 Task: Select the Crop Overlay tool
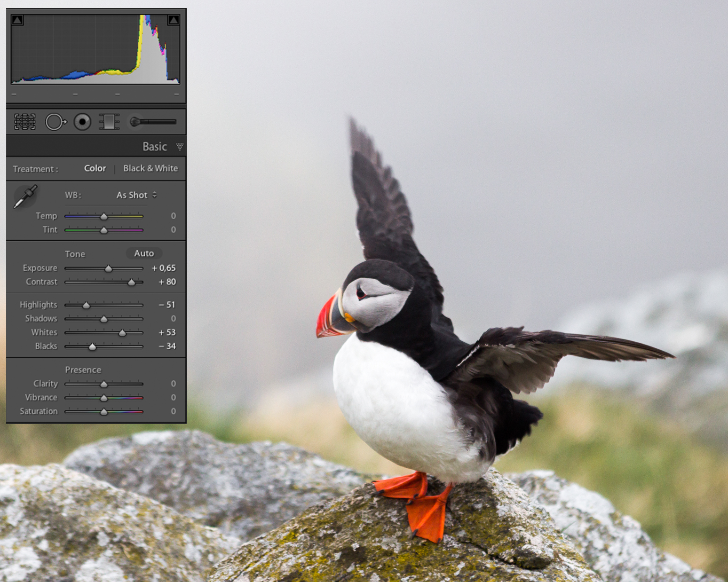click(25, 122)
